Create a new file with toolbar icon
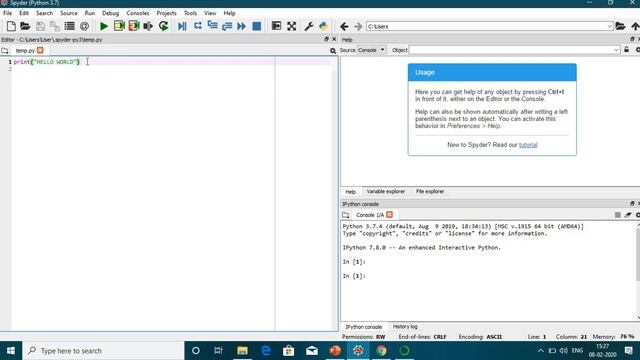This screenshot has width=640, height=360. (x=11, y=26)
